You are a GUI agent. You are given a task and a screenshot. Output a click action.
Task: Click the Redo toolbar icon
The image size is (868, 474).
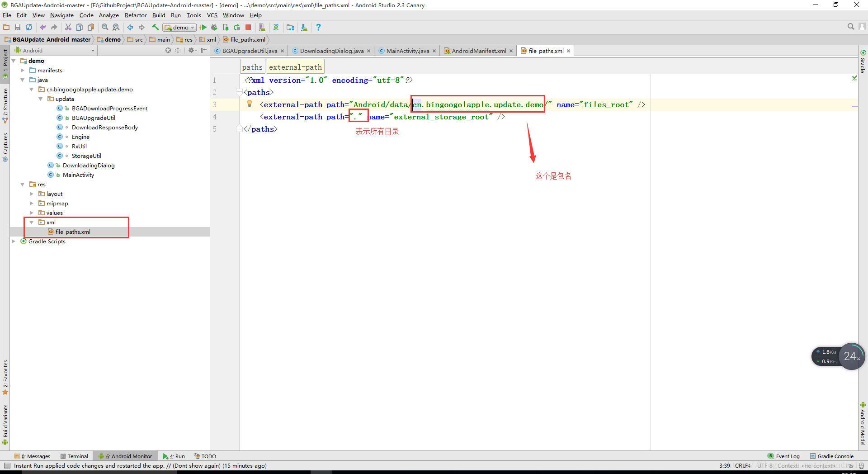coord(54,27)
